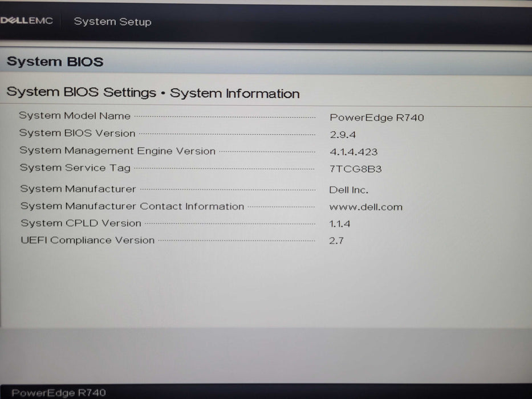Click PowerEdge R740 in the bottom status bar

pyautogui.click(x=59, y=393)
